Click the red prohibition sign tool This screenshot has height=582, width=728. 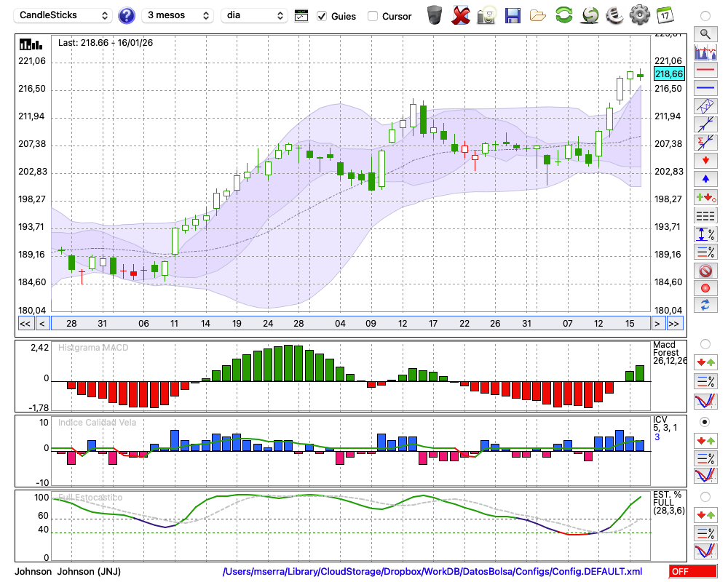pyautogui.click(x=705, y=271)
